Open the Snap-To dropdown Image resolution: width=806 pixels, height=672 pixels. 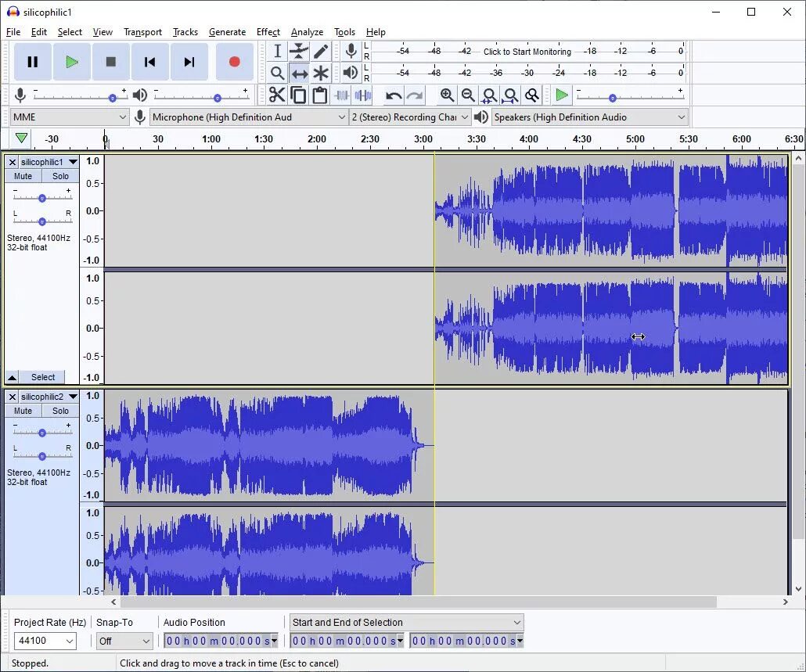tap(124, 641)
